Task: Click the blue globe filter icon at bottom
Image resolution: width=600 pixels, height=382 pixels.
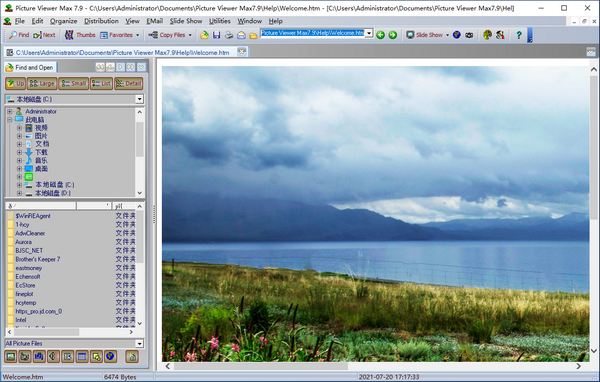Action: 110,357
